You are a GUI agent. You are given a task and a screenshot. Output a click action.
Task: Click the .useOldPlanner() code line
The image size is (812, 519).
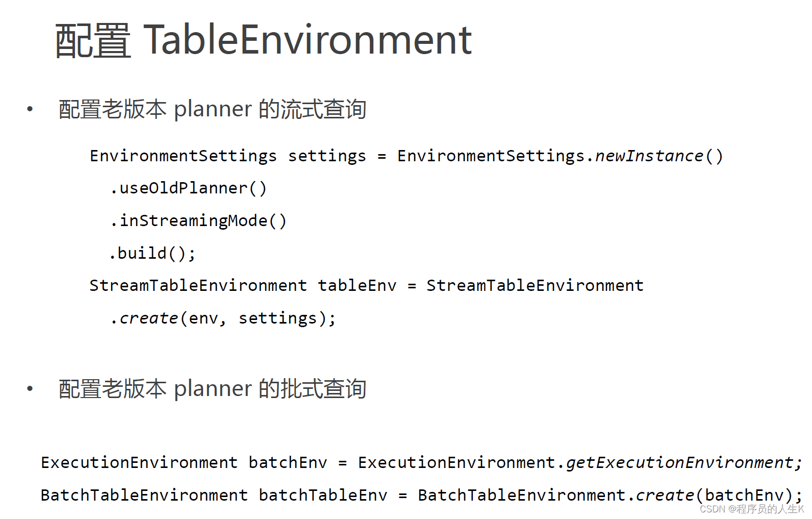188,188
